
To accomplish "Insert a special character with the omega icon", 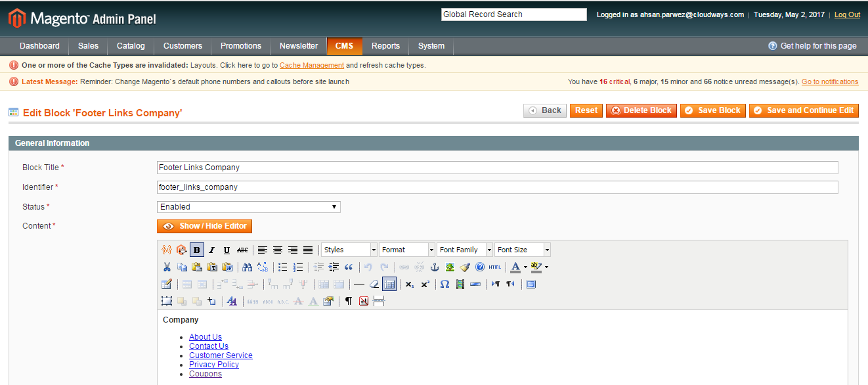I will point(445,284).
